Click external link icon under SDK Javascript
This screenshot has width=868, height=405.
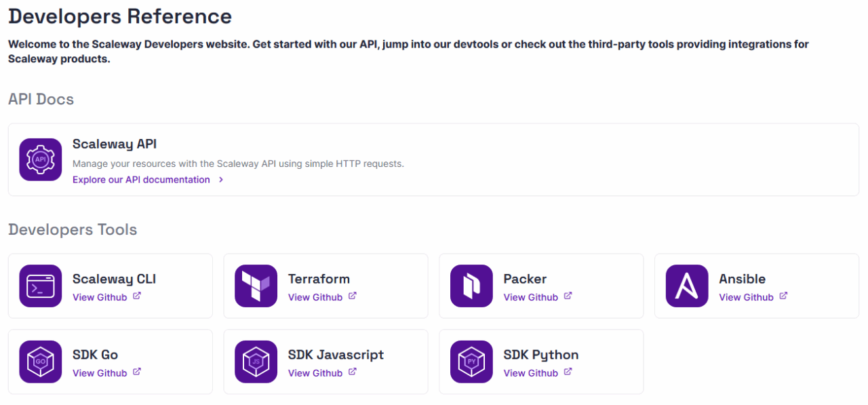tap(352, 372)
